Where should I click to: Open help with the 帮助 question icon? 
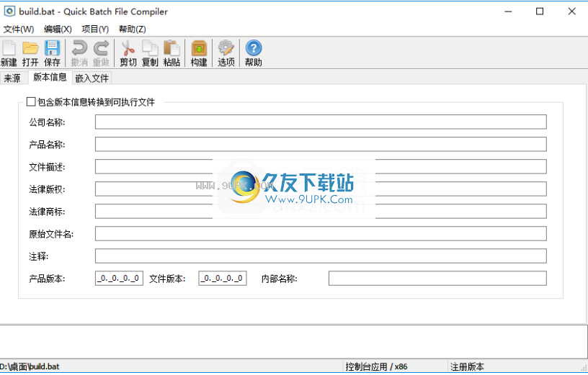click(254, 53)
